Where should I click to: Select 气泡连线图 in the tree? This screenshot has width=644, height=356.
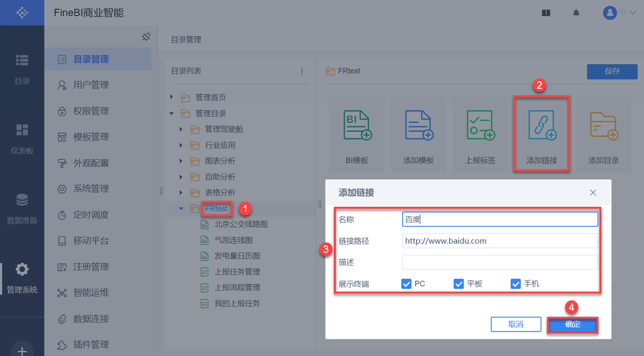click(x=234, y=240)
